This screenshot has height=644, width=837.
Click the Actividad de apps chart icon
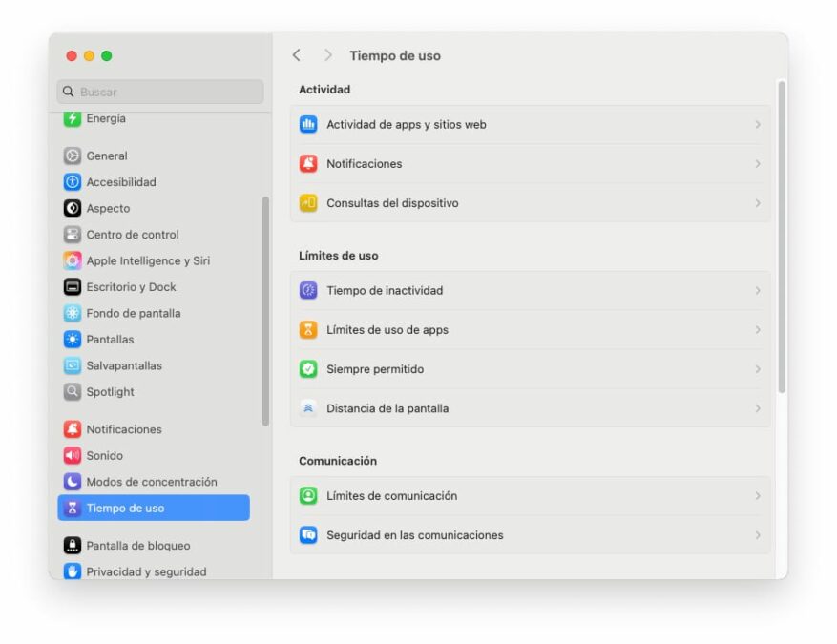(x=308, y=124)
